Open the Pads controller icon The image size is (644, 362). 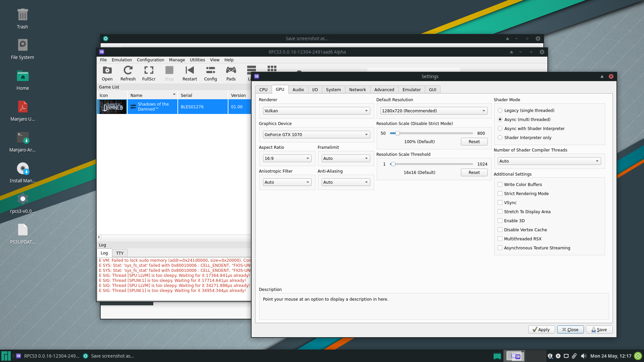click(x=231, y=73)
